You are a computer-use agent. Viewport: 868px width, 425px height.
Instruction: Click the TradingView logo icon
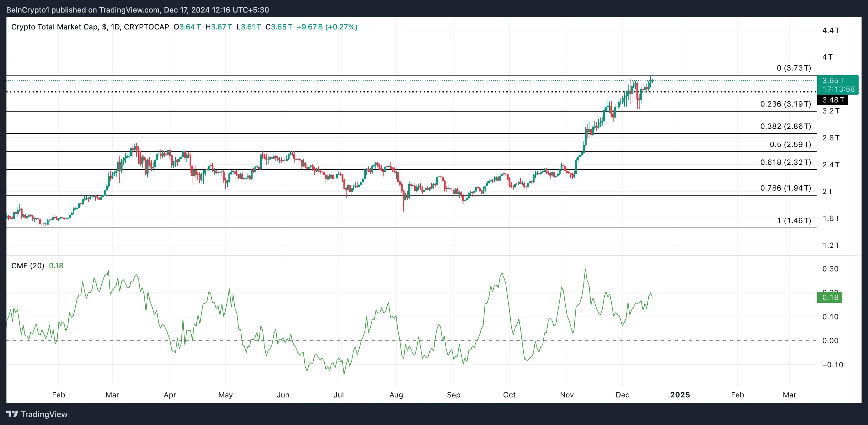click(12, 413)
